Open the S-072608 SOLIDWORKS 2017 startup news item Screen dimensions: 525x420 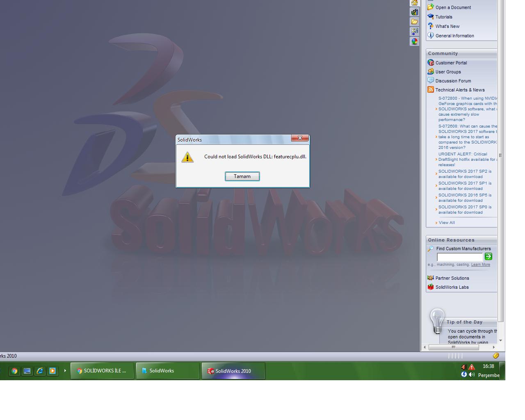[x=468, y=137]
